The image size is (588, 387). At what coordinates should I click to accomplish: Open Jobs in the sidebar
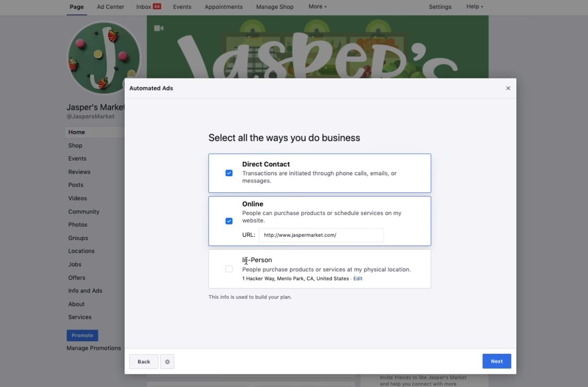75,265
